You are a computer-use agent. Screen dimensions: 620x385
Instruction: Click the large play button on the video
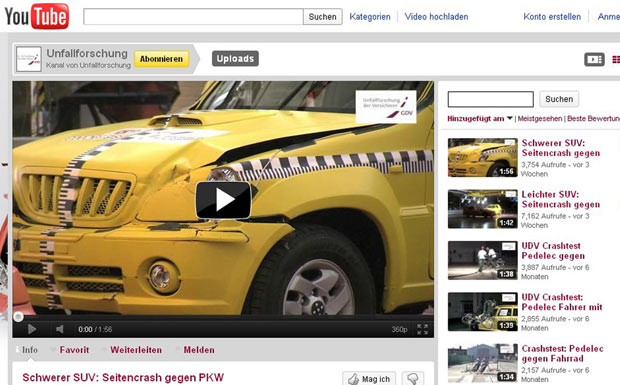tap(223, 200)
